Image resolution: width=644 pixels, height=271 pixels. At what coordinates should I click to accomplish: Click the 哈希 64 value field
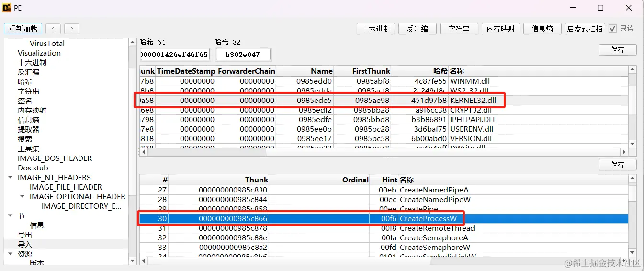tap(175, 55)
